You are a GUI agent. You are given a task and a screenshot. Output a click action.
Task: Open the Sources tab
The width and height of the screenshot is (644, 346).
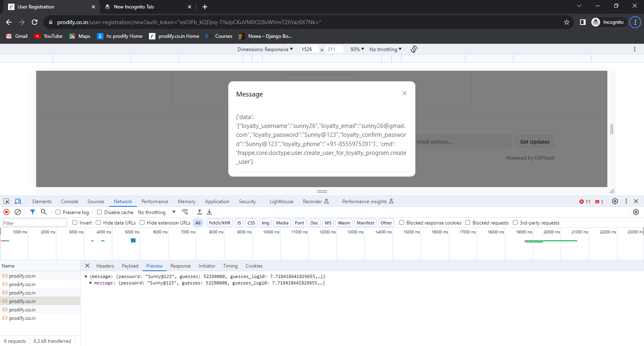coord(96,202)
